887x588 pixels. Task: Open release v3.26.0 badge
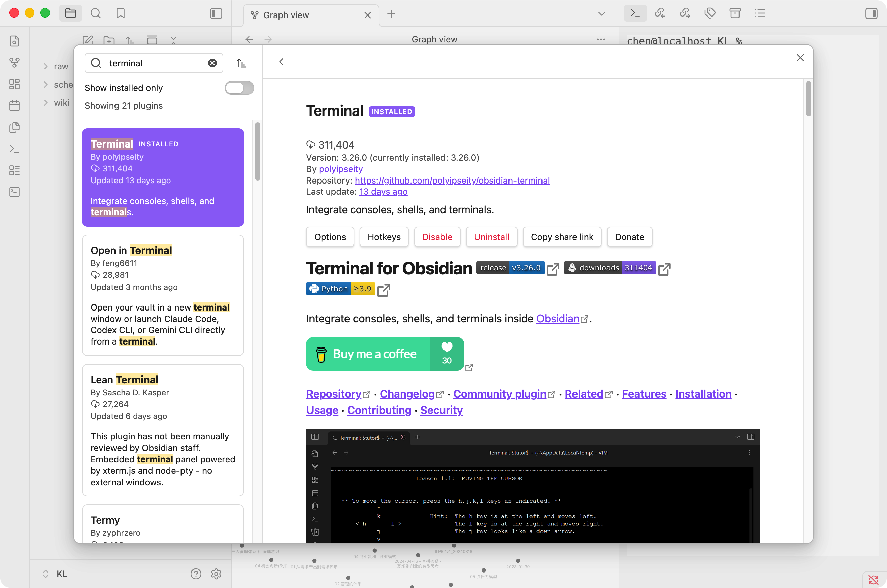(510, 268)
